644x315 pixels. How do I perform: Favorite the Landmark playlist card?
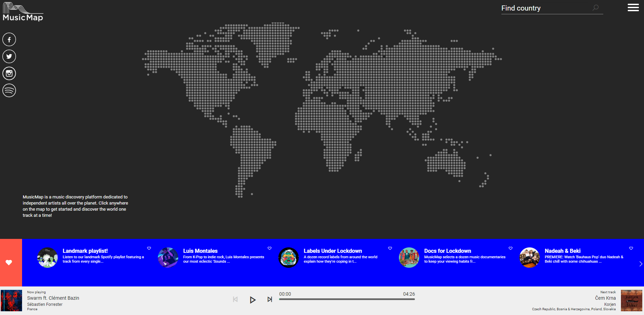pos(149,248)
